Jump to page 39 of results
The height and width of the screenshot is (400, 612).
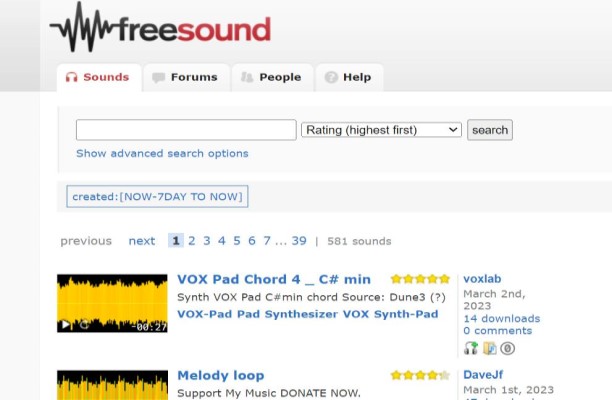click(299, 241)
